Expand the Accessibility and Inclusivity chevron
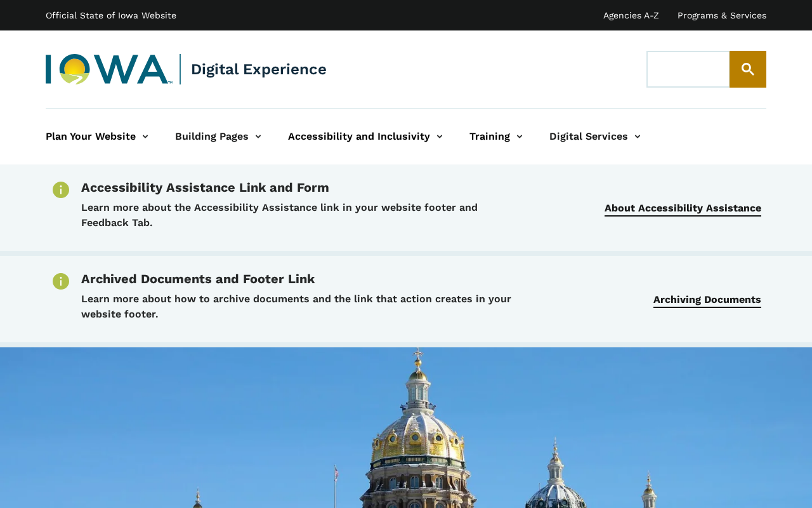The height and width of the screenshot is (508, 812). [440, 137]
